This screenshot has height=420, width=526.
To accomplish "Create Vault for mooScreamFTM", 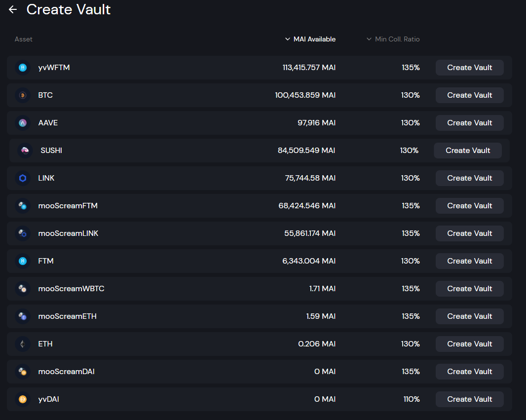I will pyautogui.click(x=469, y=206).
